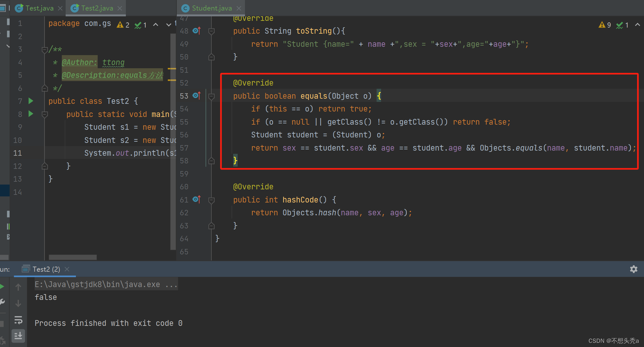Collapse the equals method fold marker
644x347 pixels.
pos(211,96)
